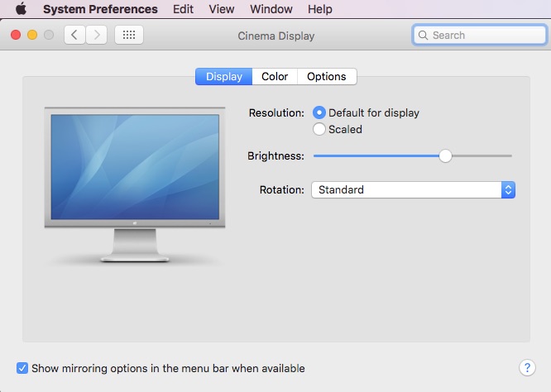
Task: Click the Brightness label
Action: 275,155
